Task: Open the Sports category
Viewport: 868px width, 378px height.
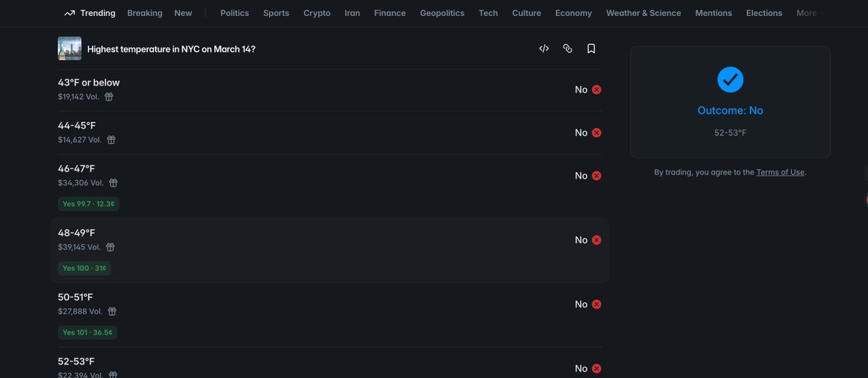Action: click(x=276, y=13)
